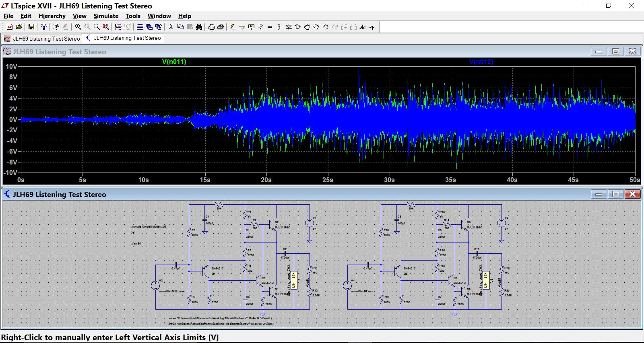
Task: Open Find with the binoculars icon
Action: [199, 27]
